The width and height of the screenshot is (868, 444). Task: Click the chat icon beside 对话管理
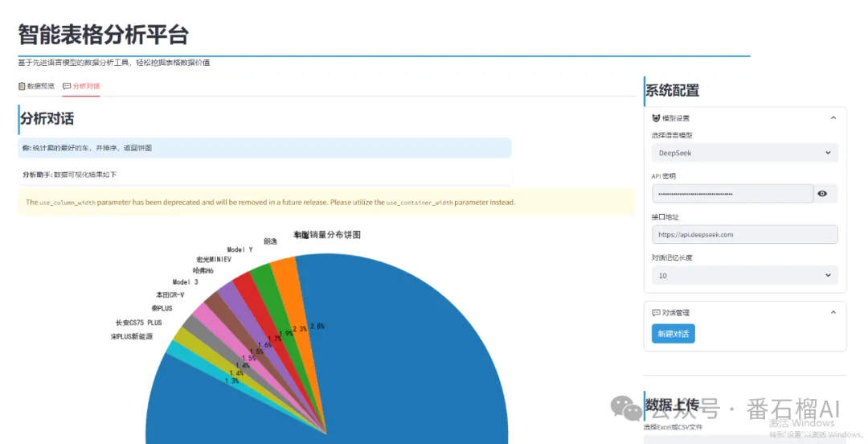coord(656,313)
